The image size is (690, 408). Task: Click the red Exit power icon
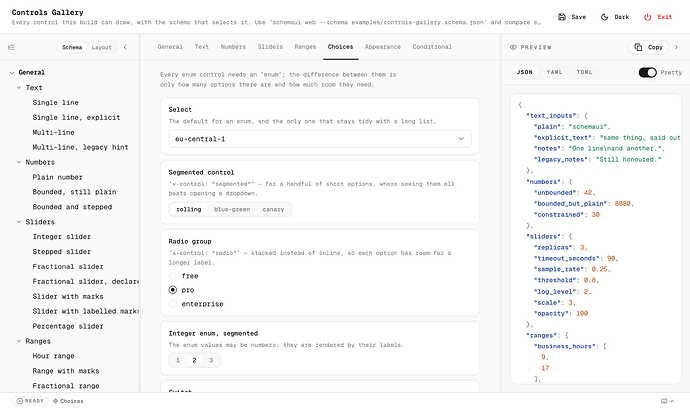click(647, 17)
